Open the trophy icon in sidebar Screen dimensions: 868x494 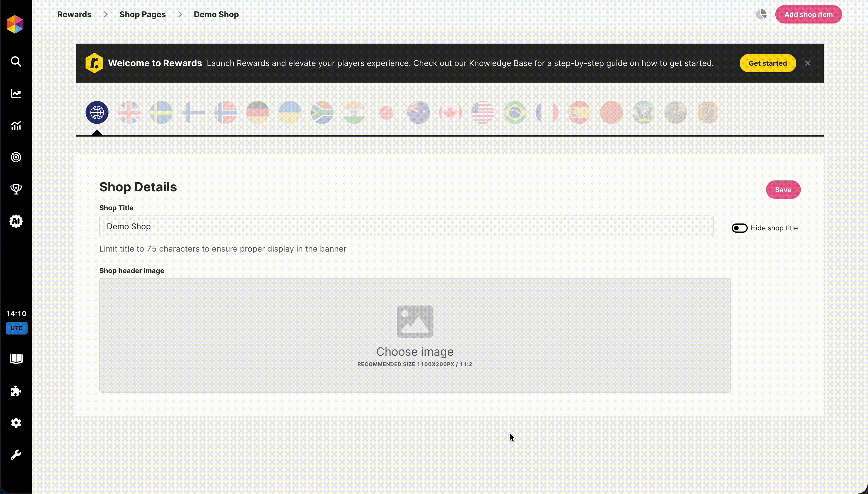16,189
